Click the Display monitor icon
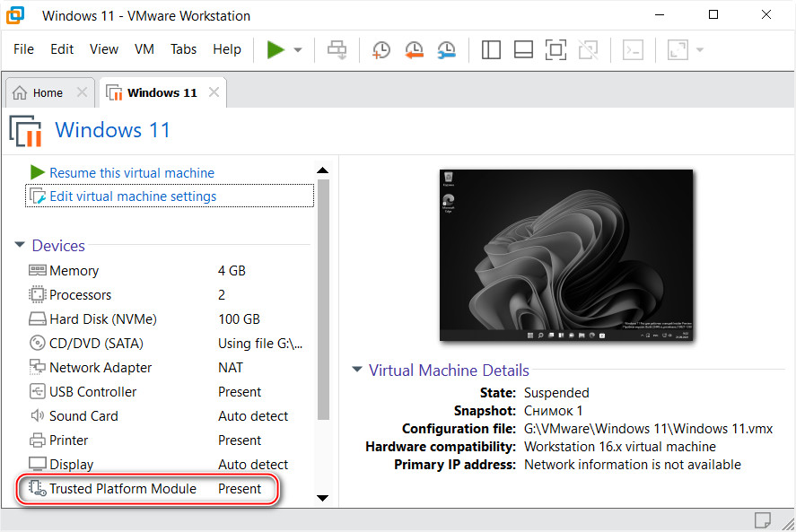This screenshot has width=796, height=532. point(37,464)
